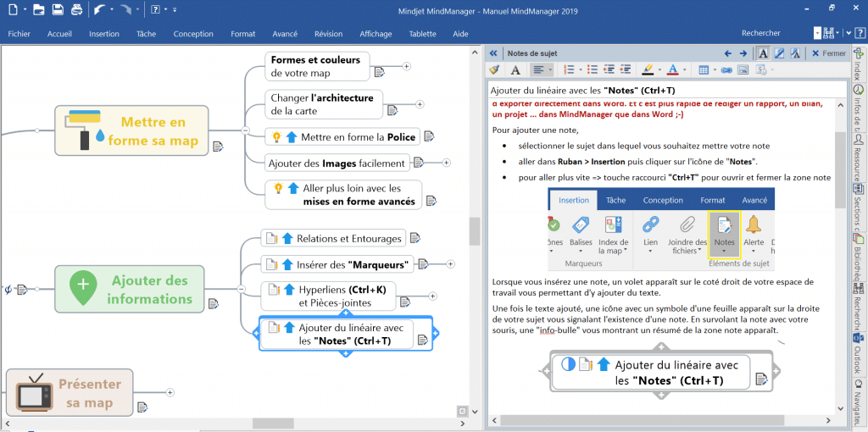The height and width of the screenshot is (432, 868).
Task: Switch to the Insertion ribbon tab
Action: tap(104, 34)
